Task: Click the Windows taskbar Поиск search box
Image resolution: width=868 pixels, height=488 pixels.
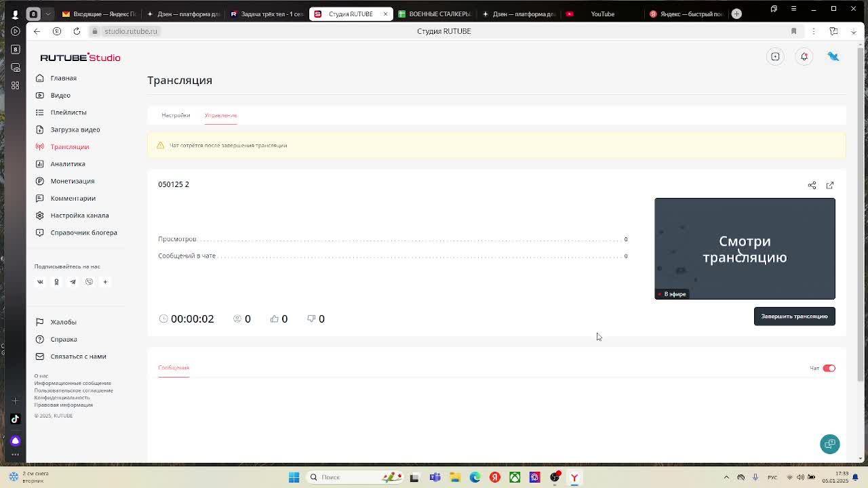Action: tap(355, 477)
